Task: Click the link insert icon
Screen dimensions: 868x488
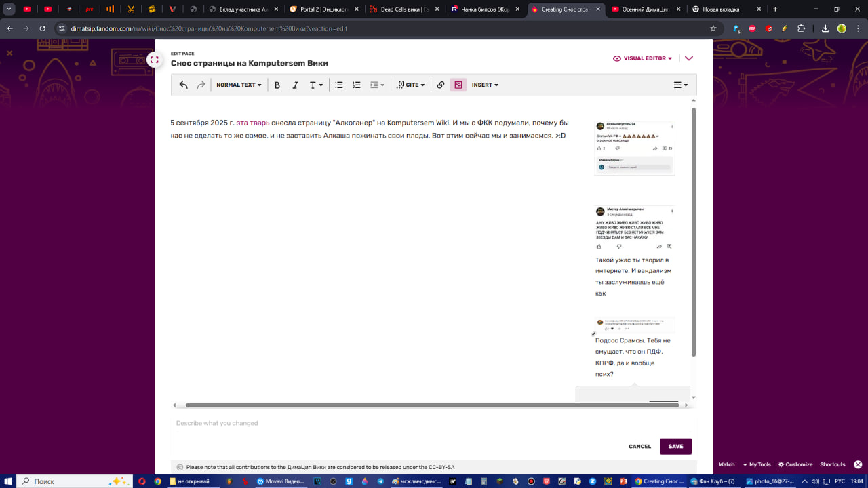Action: 441,85
